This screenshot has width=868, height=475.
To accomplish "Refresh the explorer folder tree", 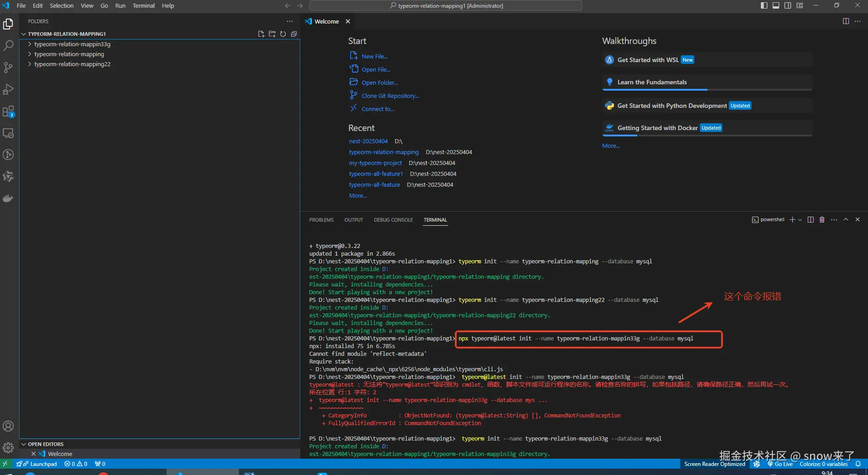I will (283, 34).
